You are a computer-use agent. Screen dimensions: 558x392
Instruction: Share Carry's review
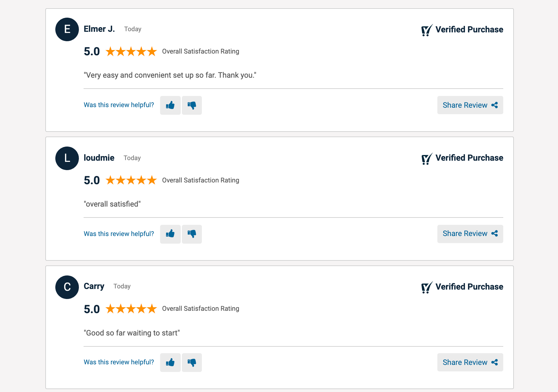coord(470,362)
